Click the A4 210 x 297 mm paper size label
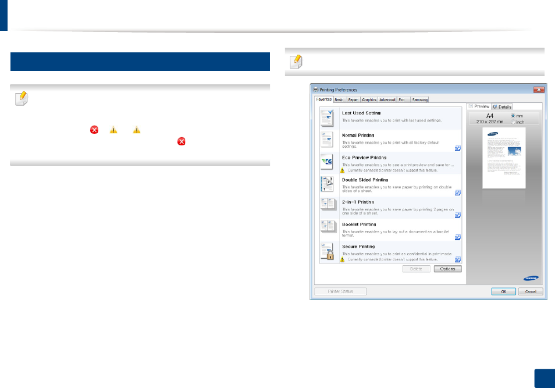Image resolution: width=555 pixels, height=392 pixels. click(490, 119)
